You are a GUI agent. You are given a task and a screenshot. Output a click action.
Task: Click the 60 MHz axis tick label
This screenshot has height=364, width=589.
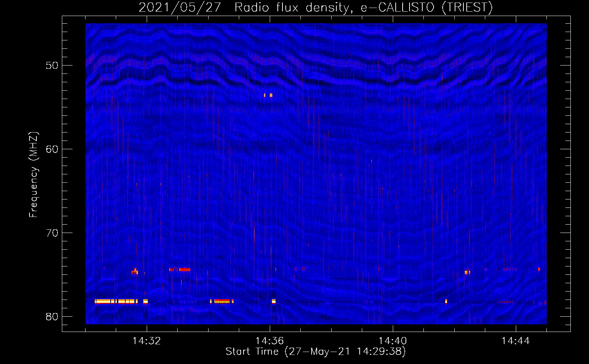(x=52, y=149)
